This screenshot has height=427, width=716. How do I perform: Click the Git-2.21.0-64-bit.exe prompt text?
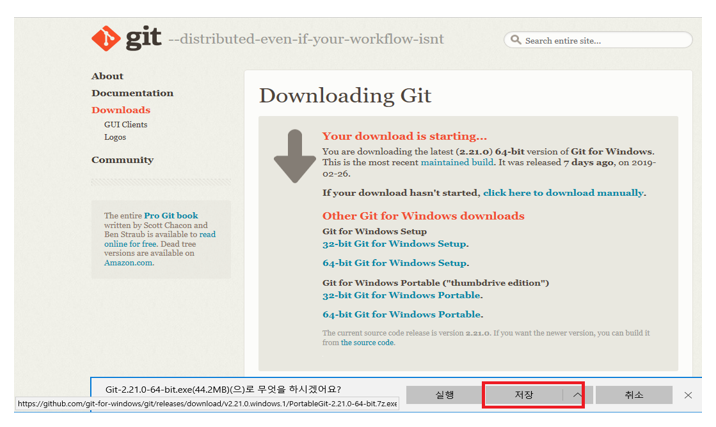[x=223, y=390]
